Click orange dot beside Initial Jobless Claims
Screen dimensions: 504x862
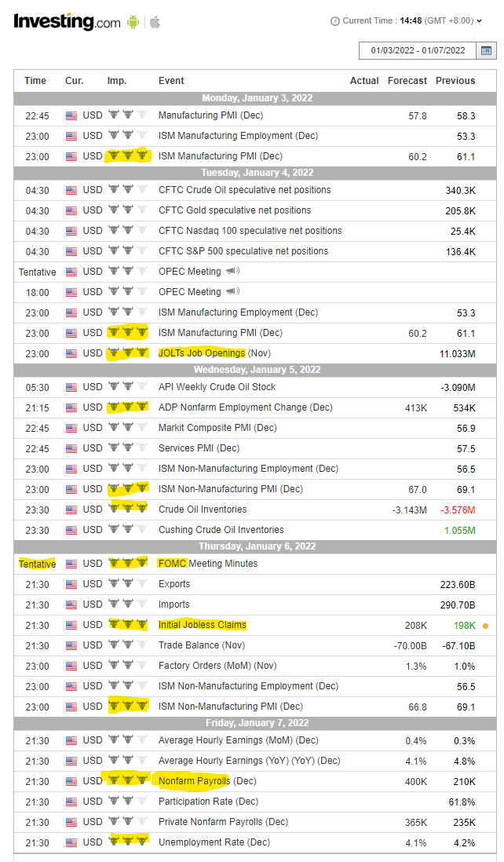(485, 626)
